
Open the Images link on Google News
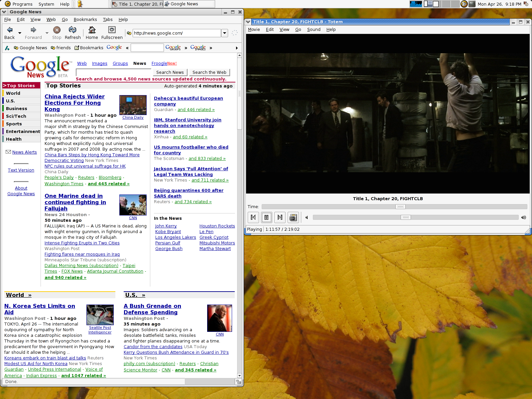(x=100, y=63)
